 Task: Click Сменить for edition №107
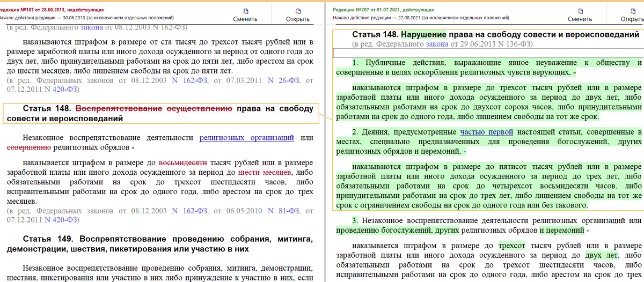click(245, 14)
